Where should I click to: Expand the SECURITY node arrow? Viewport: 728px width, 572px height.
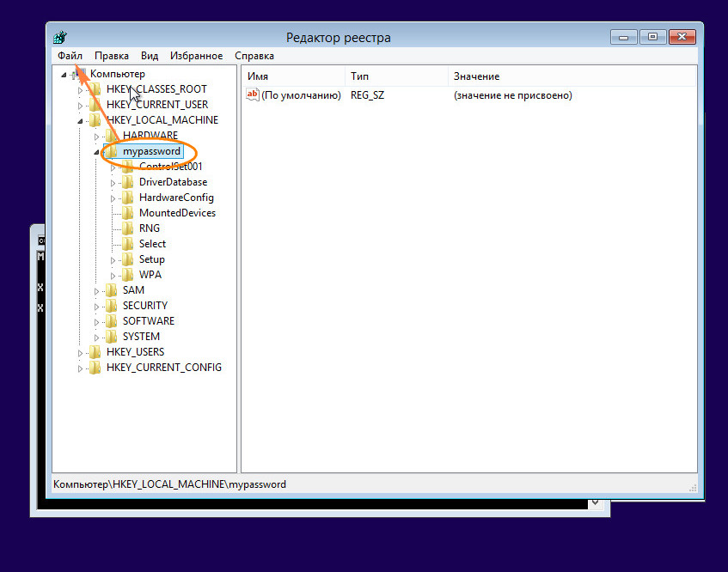pos(96,307)
